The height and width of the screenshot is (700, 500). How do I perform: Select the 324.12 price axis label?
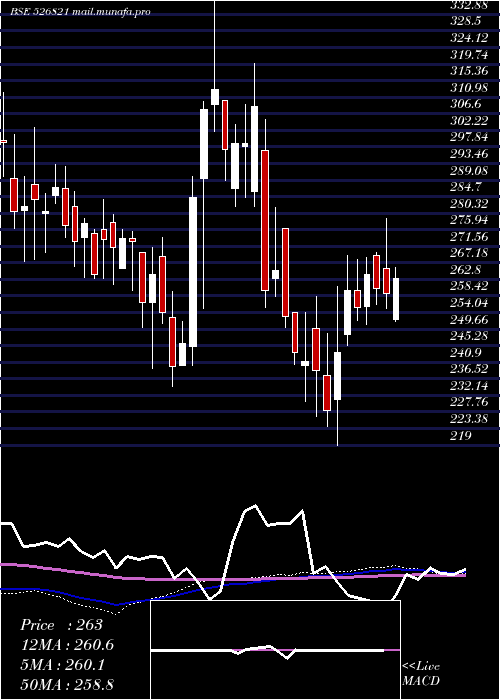point(471,38)
